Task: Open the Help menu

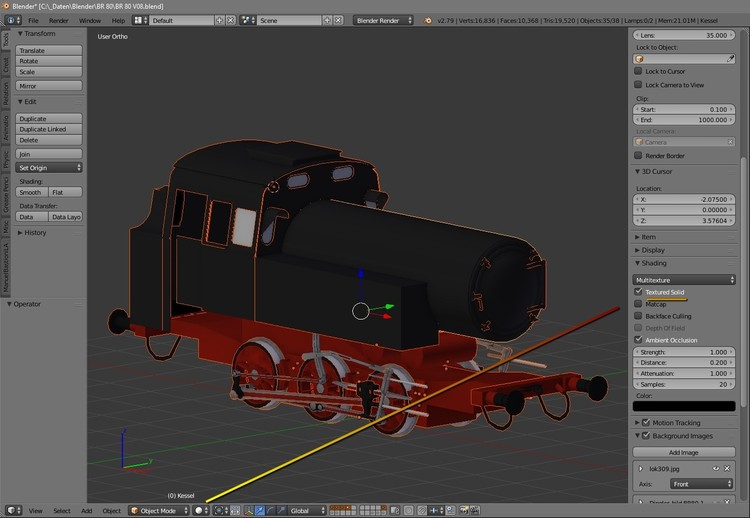Action: click(x=118, y=21)
